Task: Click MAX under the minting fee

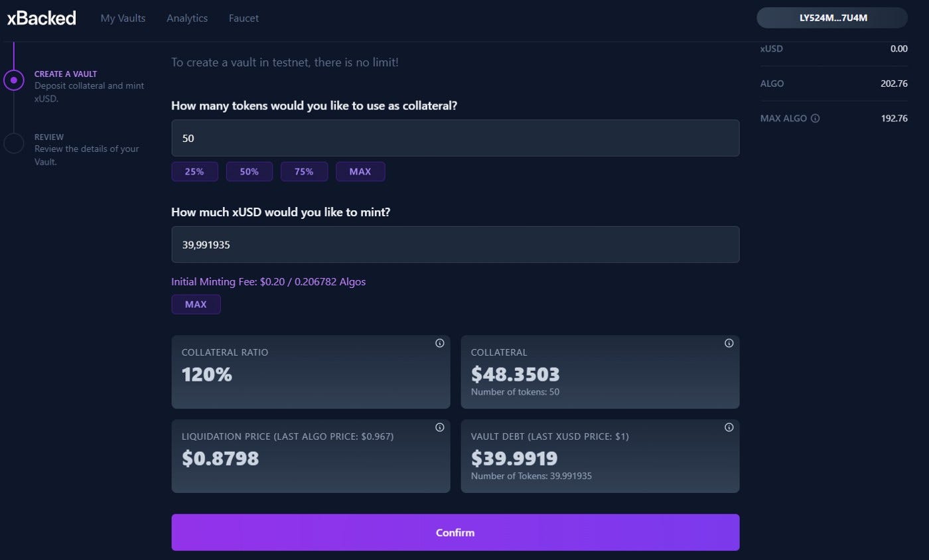Action: 196,305
